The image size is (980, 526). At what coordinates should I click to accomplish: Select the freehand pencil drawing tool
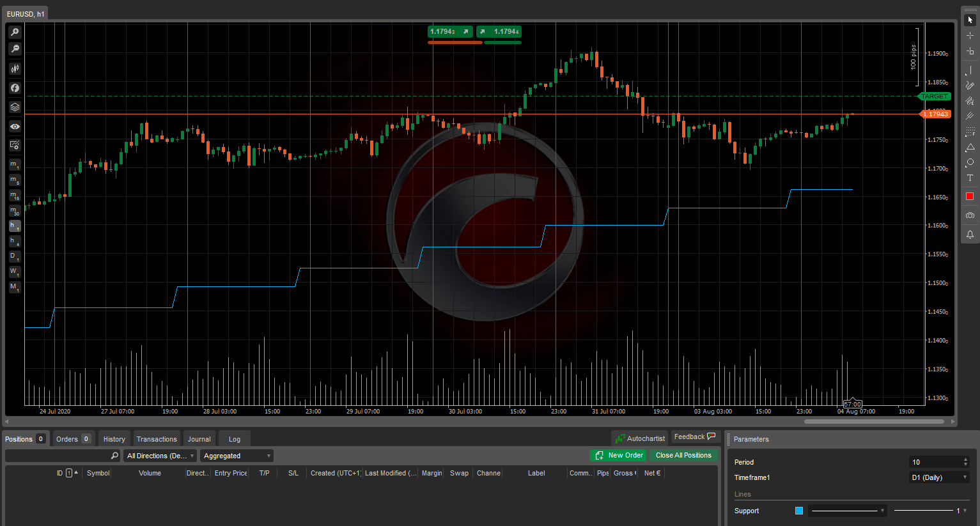(x=970, y=85)
